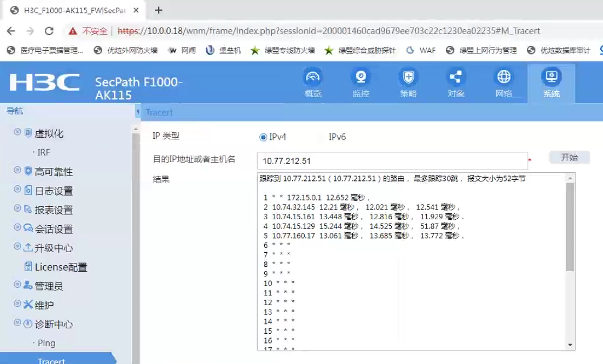Image resolution: width=603 pixels, height=364 pixels.
Task: Open 优炫外网防火墙 bookmark
Action: point(126,50)
